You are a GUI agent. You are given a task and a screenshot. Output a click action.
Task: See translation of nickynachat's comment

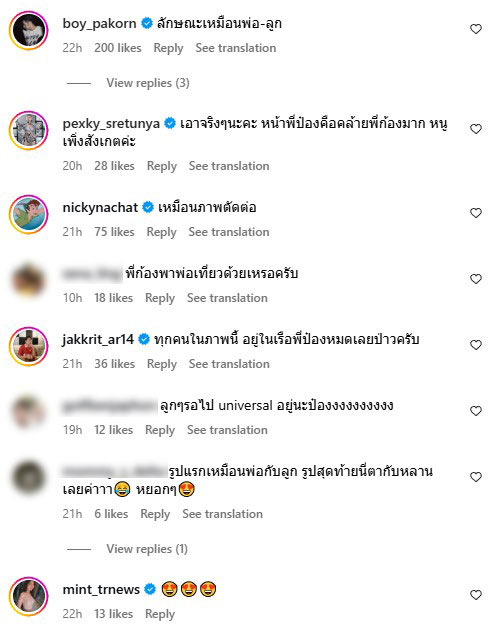click(x=229, y=232)
